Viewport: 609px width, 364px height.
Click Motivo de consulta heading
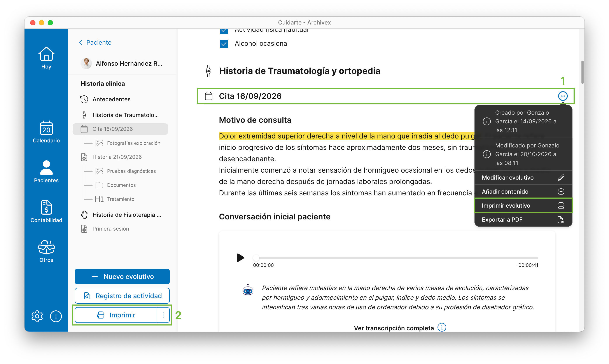coord(255,120)
